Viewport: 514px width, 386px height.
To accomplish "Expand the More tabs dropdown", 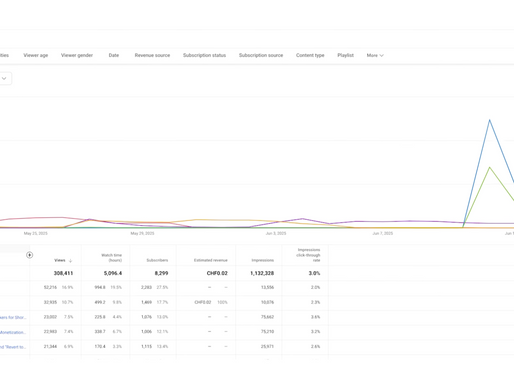I will point(375,55).
